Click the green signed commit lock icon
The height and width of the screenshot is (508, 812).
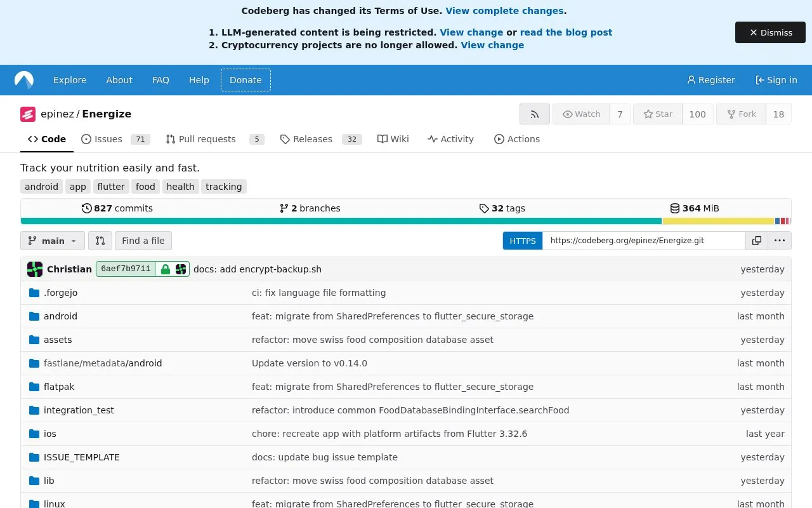(x=166, y=269)
